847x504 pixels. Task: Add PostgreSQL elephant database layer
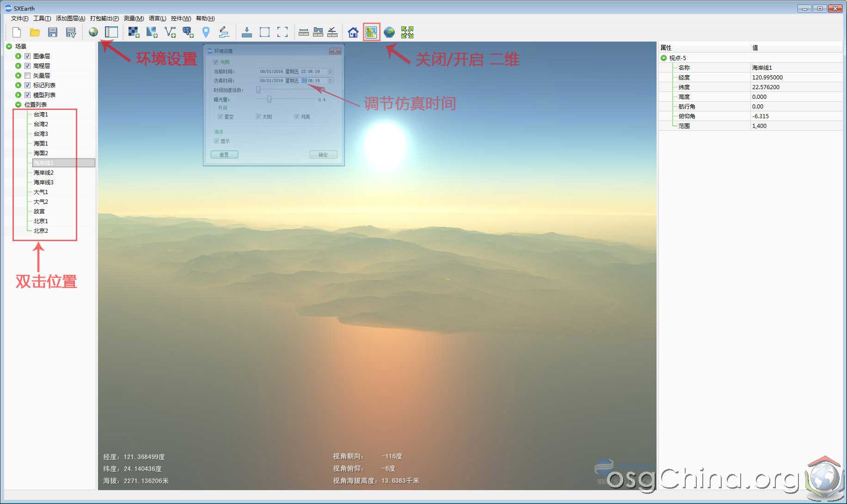coord(188,32)
